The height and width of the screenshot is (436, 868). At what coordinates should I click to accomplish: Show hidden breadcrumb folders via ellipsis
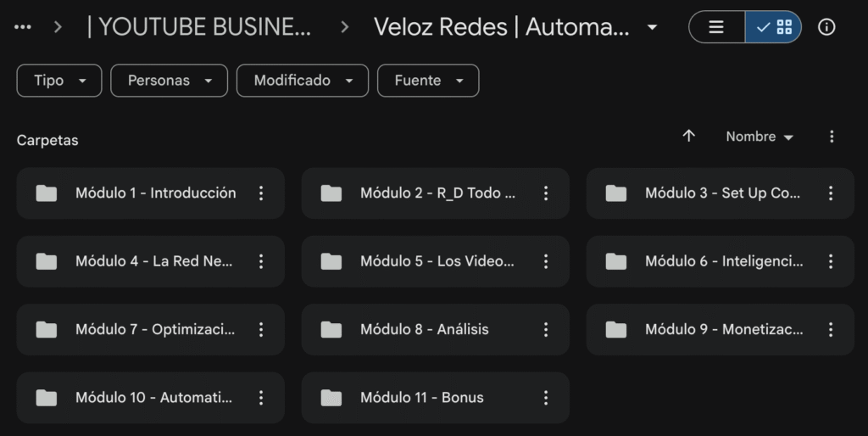click(x=23, y=27)
